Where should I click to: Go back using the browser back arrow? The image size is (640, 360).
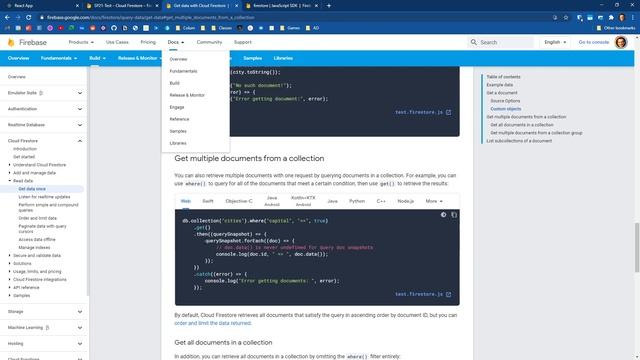[7, 18]
